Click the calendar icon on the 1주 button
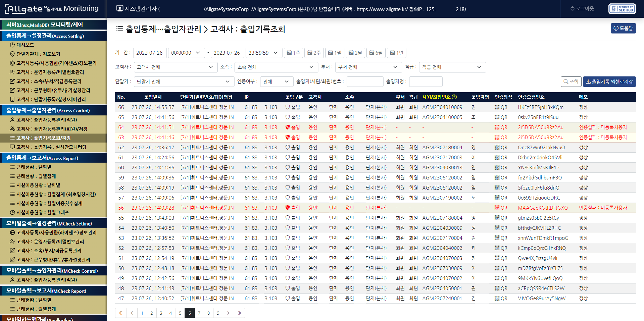 289,53
